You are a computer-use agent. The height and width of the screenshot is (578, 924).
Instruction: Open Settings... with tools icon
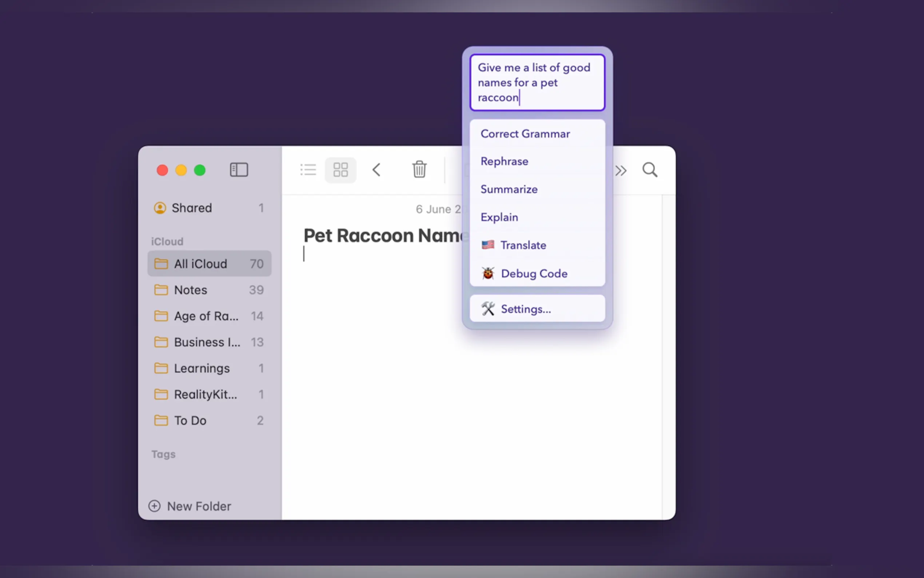coord(526,309)
